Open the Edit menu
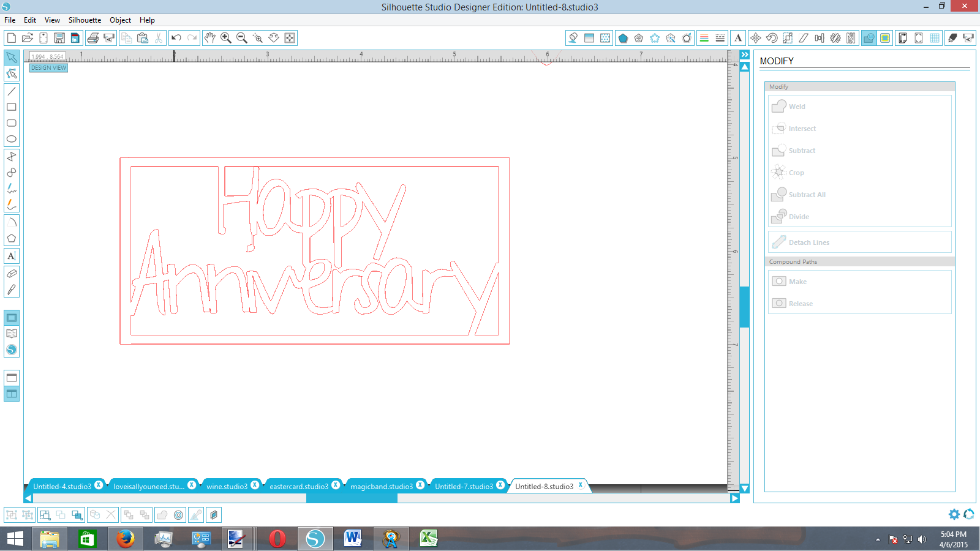The width and height of the screenshot is (980, 551). point(30,20)
